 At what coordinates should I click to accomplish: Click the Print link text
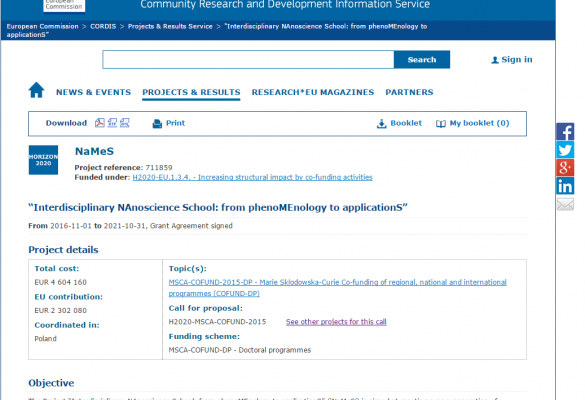point(175,123)
